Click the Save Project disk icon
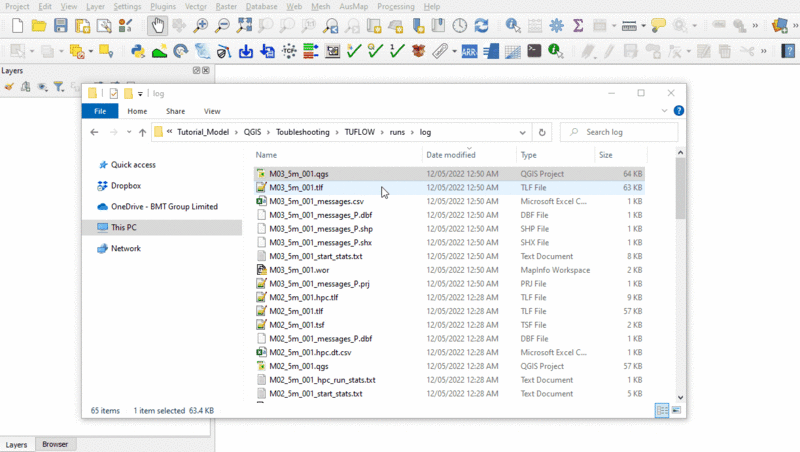This screenshot has width=800, height=452. (61, 26)
